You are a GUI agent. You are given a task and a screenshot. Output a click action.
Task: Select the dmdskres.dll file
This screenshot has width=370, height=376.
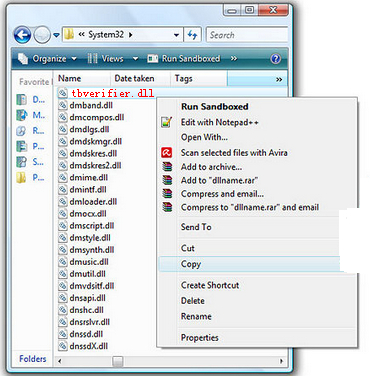(x=88, y=153)
